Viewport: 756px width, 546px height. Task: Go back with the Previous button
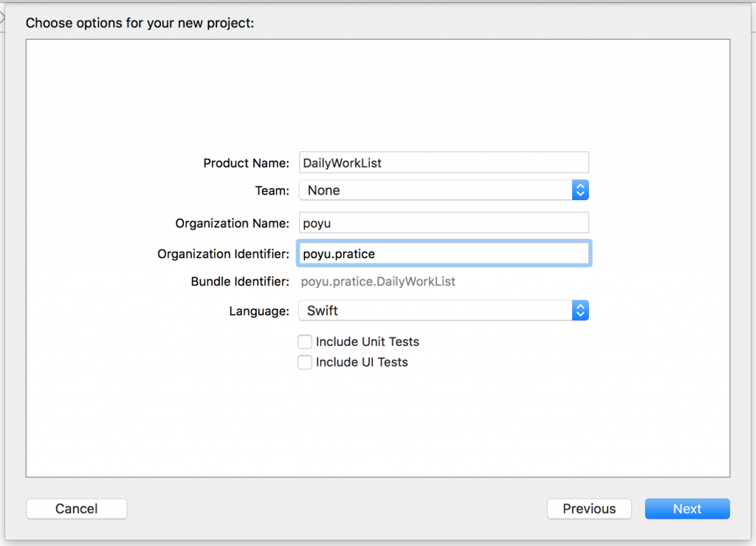point(589,508)
